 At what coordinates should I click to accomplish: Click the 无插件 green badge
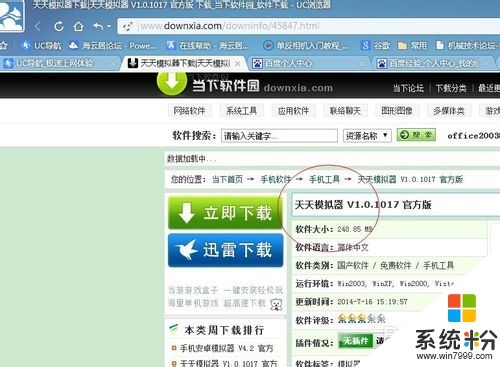point(355,341)
